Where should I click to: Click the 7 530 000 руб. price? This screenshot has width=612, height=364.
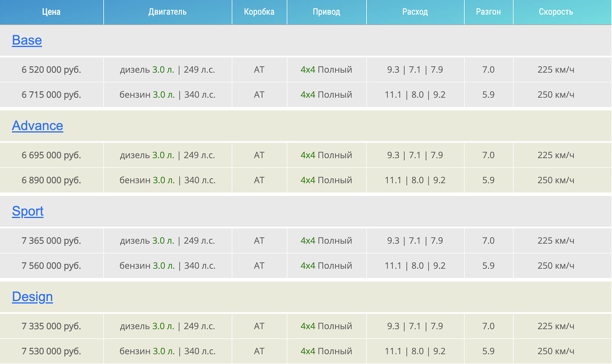51,351
